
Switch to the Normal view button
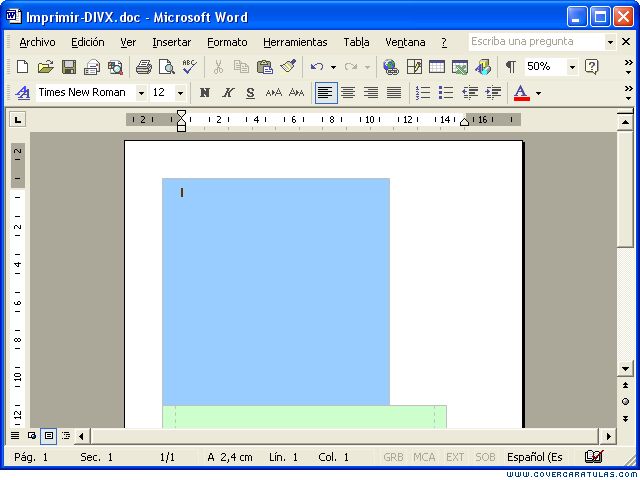point(15,436)
